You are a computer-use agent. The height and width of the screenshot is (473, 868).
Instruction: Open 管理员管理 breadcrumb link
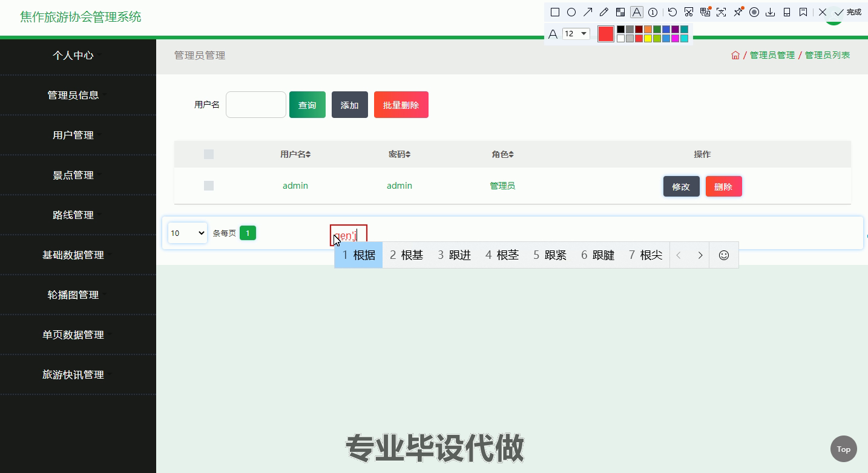(x=772, y=55)
